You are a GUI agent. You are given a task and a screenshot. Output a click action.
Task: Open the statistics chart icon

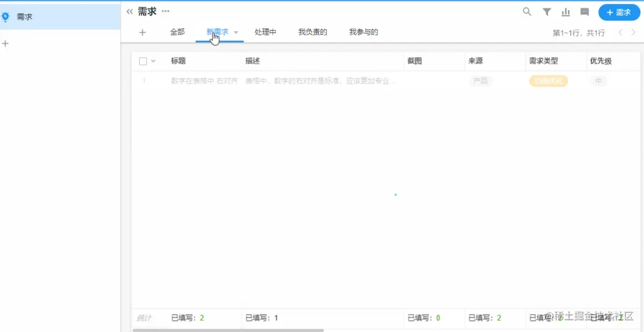(x=566, y=11)
